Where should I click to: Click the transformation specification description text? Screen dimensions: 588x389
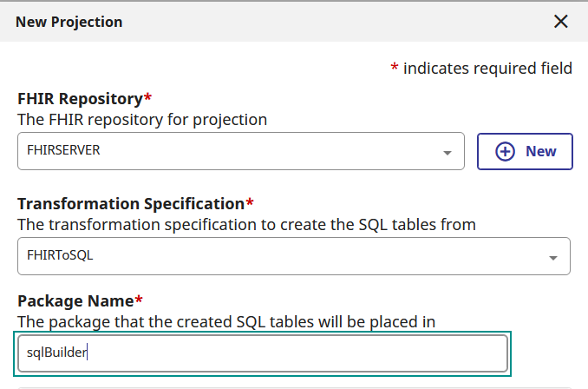pyautogui.click(x=246, y=224)
